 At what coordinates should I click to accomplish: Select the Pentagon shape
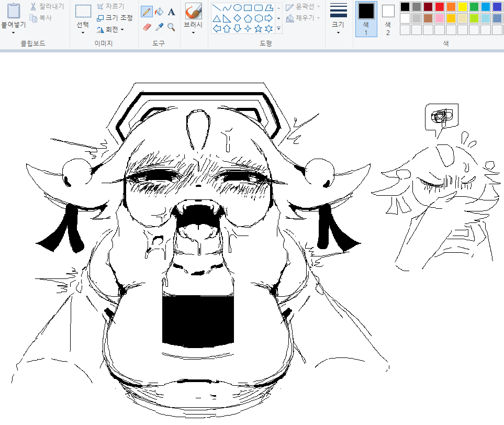[248, 18]
